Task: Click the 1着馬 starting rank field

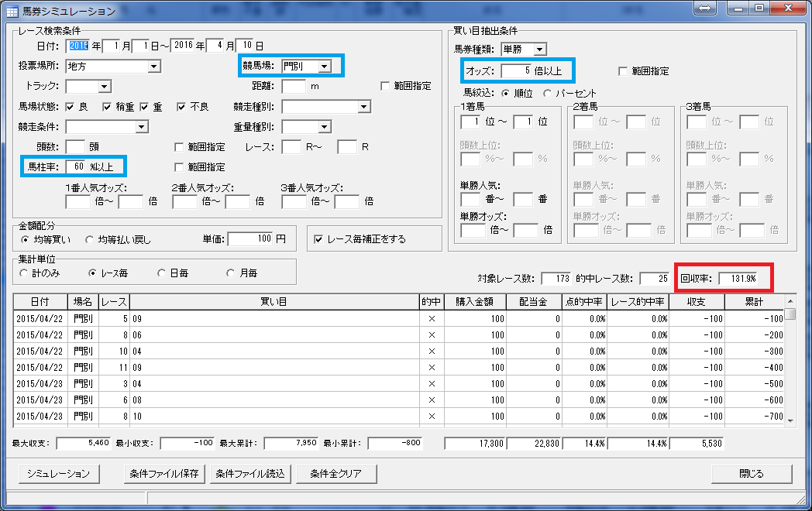Action: 471,122
